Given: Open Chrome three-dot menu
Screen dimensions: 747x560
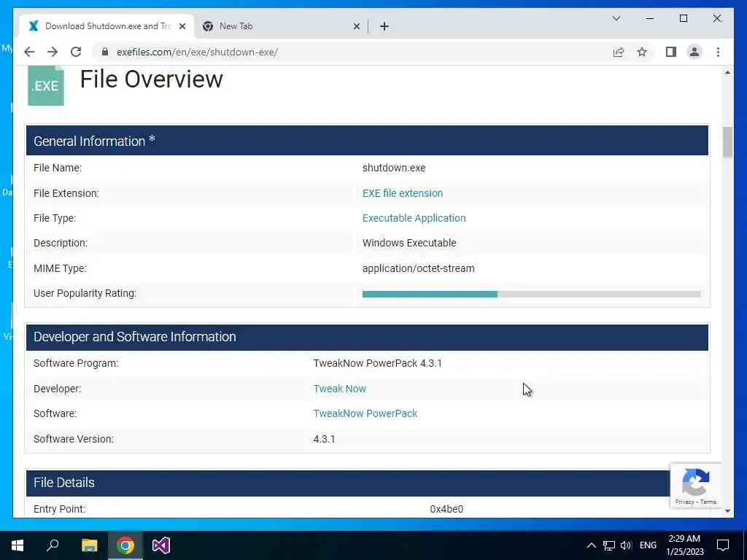Looking at the screenshot, I should pos(718,52).
